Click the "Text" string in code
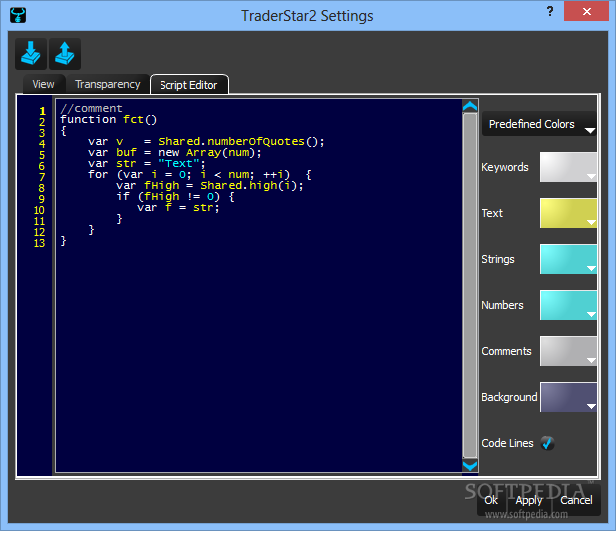Image resolution: width=616 pixels, height=533 pixels. point(179,163)
